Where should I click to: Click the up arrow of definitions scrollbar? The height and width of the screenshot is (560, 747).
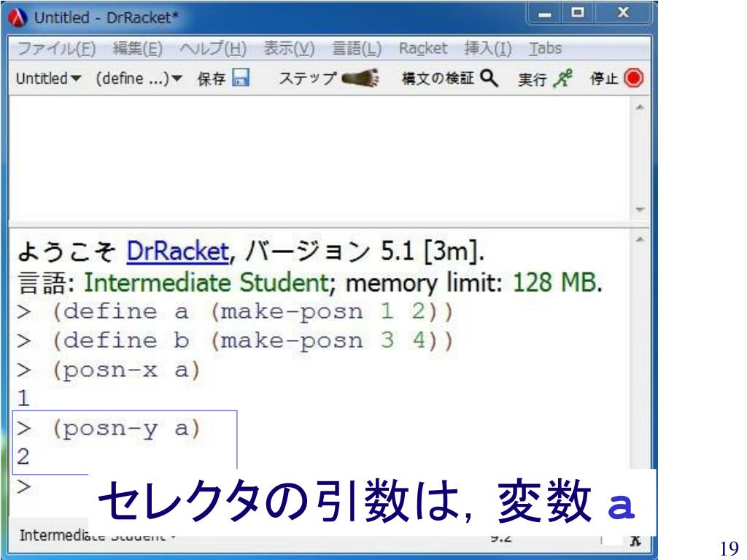[x=640, y=107]
